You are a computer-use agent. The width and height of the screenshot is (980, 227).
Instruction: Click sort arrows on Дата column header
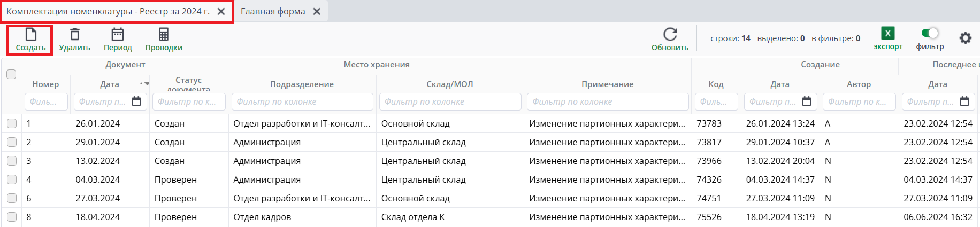click(144, 84)
